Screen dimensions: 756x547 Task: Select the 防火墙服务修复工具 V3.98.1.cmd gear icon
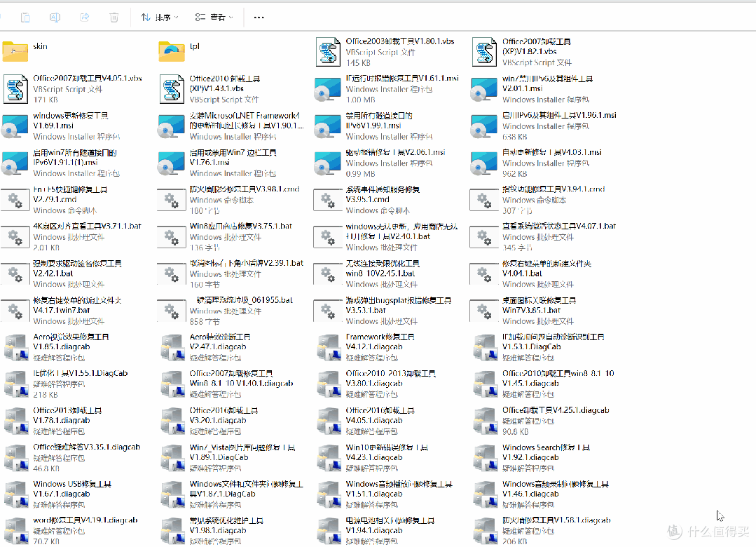[172, 201]
